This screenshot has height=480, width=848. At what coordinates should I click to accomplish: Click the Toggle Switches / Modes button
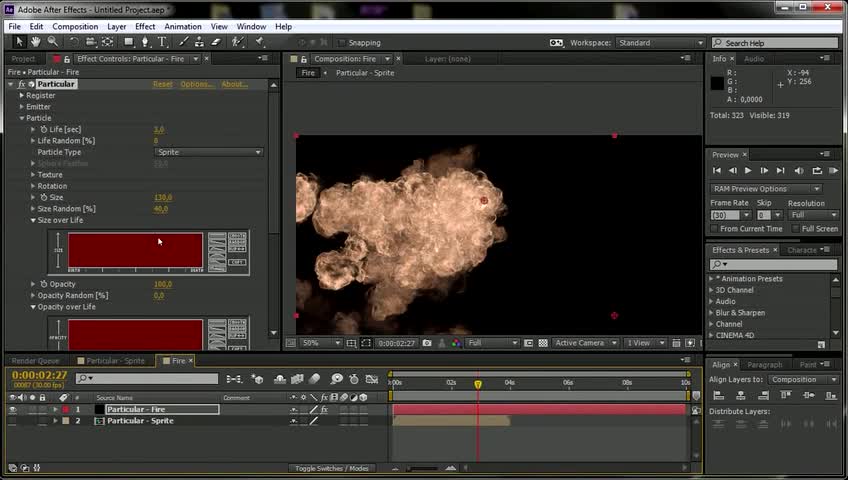331,468
